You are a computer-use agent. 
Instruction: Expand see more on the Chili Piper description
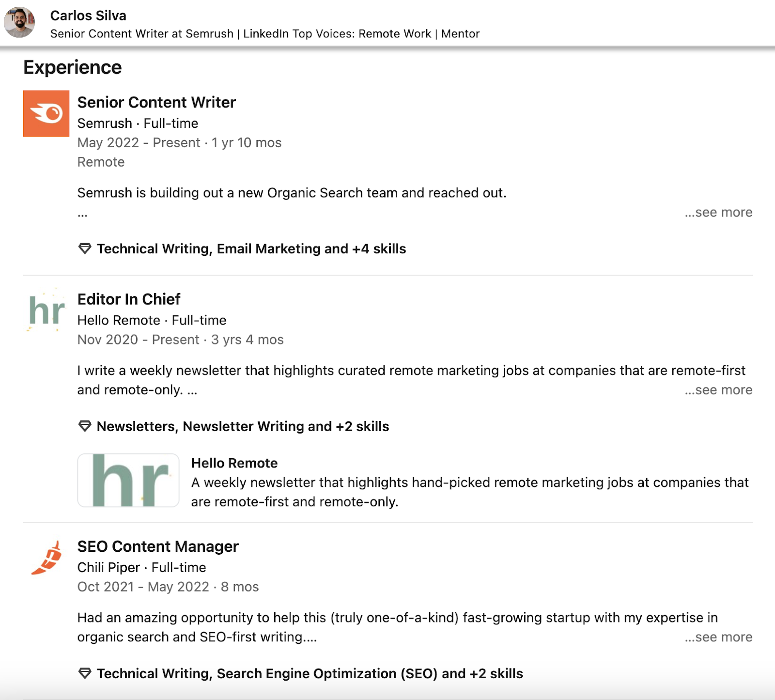pos(718,637)
